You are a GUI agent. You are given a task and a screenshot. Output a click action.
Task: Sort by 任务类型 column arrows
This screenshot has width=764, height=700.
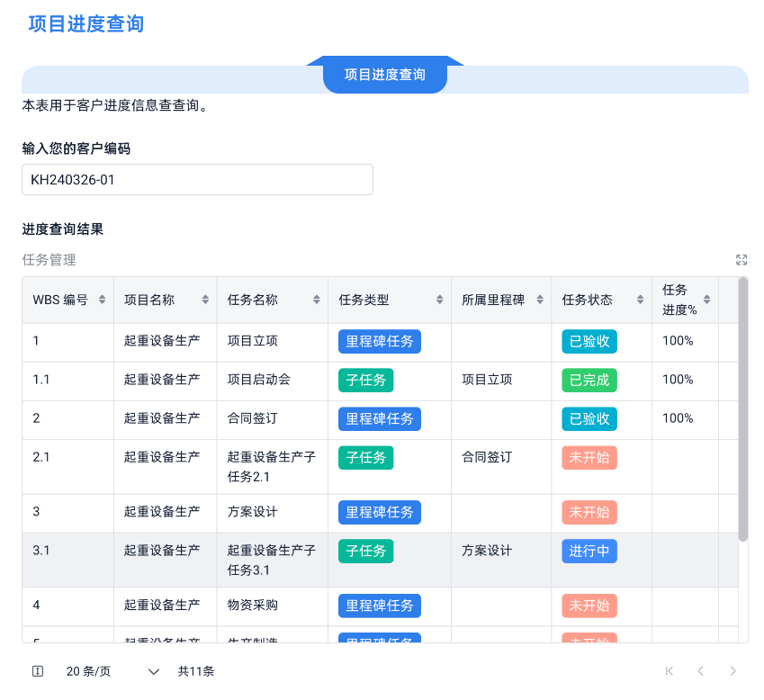coord(439,301)
